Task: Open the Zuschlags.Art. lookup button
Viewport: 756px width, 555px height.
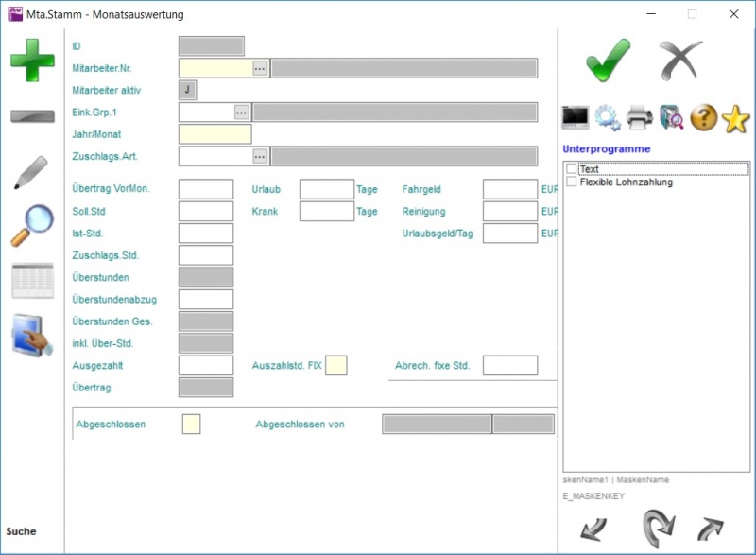Action: coord(260,157)
